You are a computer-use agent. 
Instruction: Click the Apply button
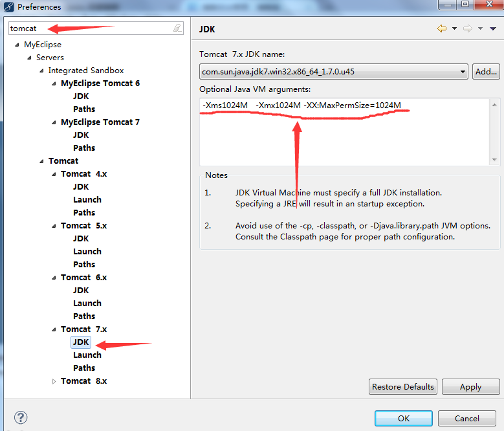coord(470,386)
